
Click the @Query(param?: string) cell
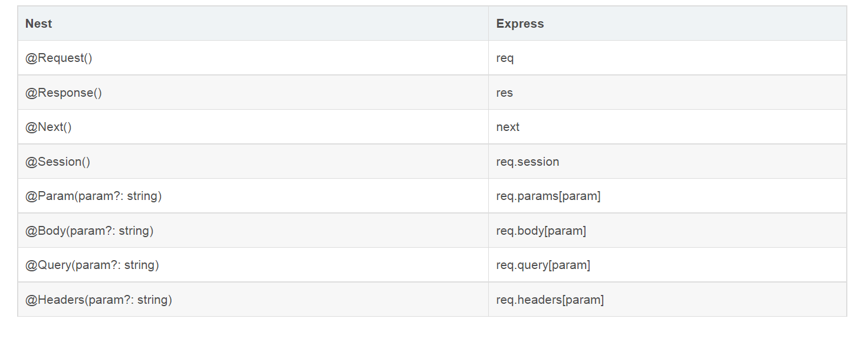pos(92,265)
